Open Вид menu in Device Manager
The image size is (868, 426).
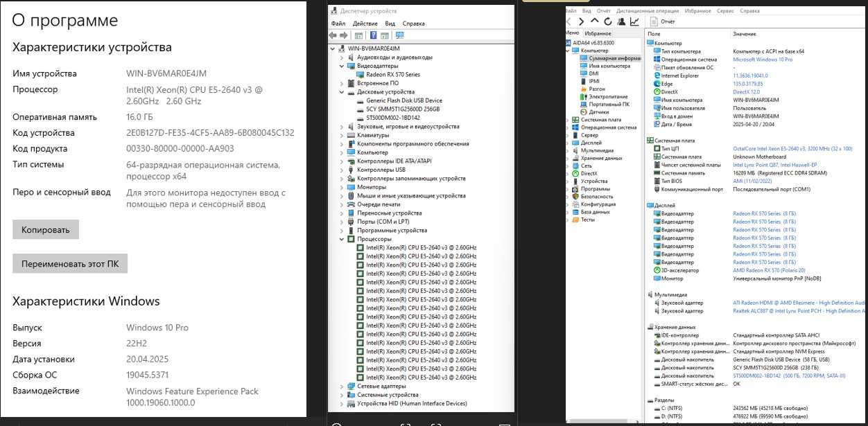[390, 24]
